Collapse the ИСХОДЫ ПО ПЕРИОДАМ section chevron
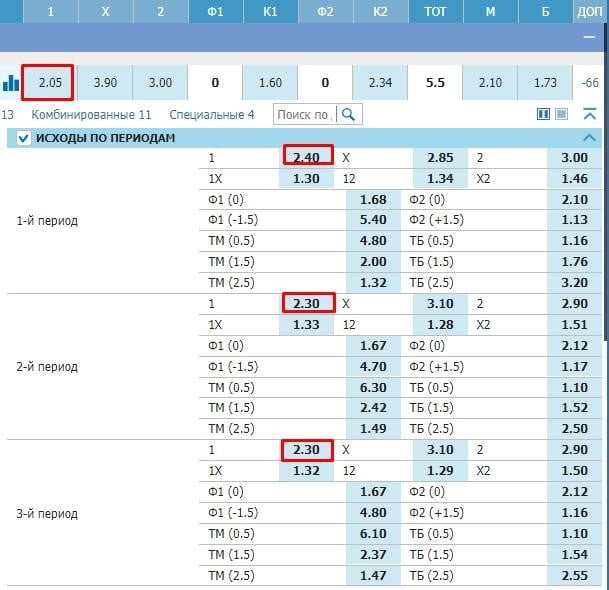This screenshot has height=590, width=609. click(589, 138)
